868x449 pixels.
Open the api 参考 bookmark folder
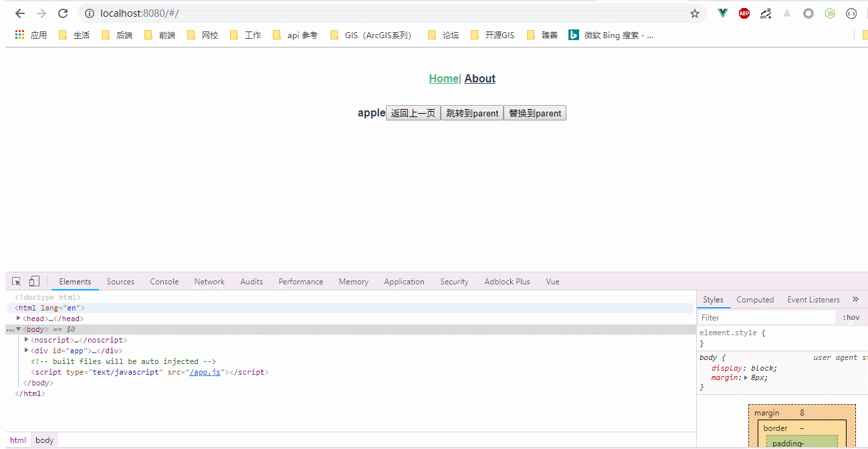tap(295, 35)
